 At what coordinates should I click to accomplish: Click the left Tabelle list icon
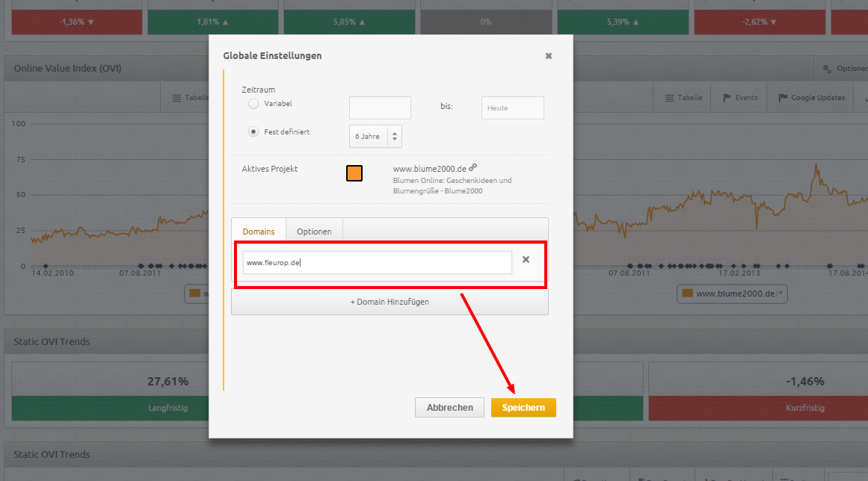coord(176,98)
